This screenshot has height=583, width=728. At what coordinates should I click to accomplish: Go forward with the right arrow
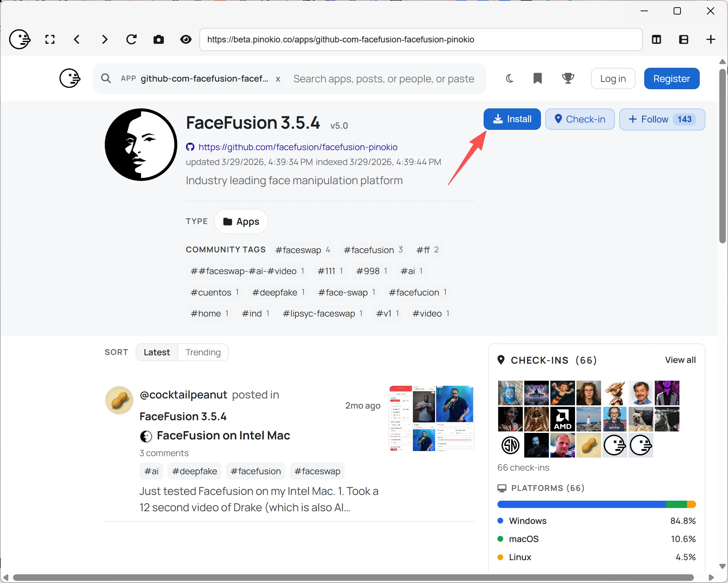coord(104,39)
